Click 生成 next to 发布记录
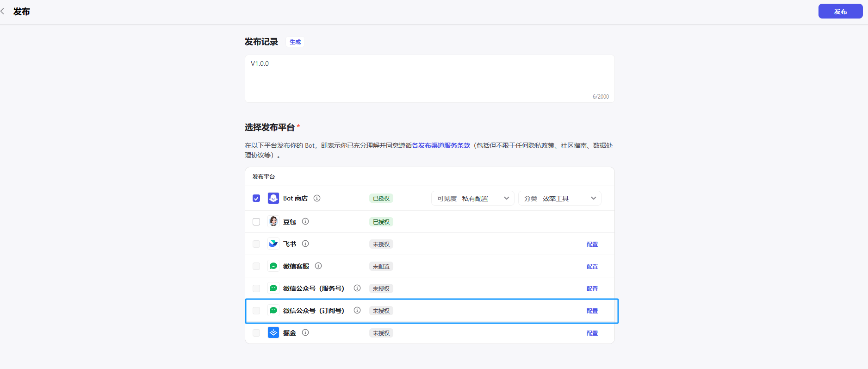The height and width of the screenshot is (369, 868). click(x=295, y=42)
